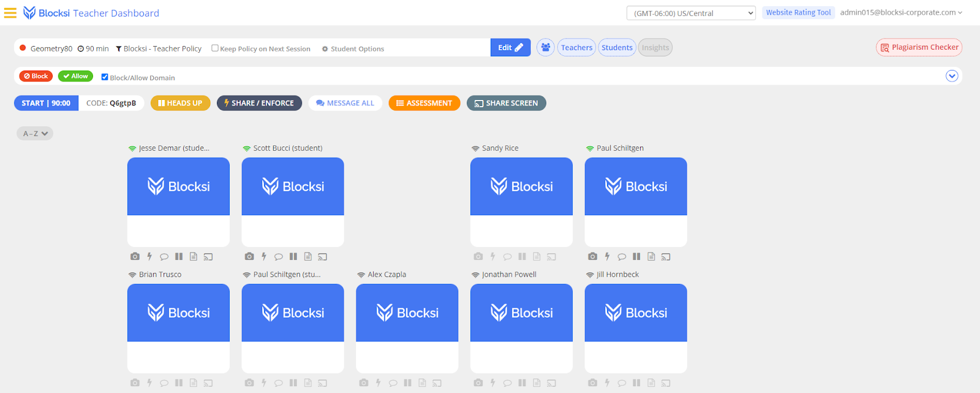Open the Plagiarism Checker
980x393 pixels.
(919, 47)
